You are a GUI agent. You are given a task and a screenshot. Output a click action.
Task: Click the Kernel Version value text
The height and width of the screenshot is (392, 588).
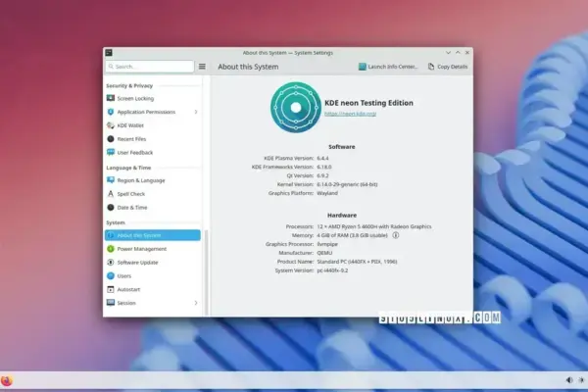pos(347,184)
